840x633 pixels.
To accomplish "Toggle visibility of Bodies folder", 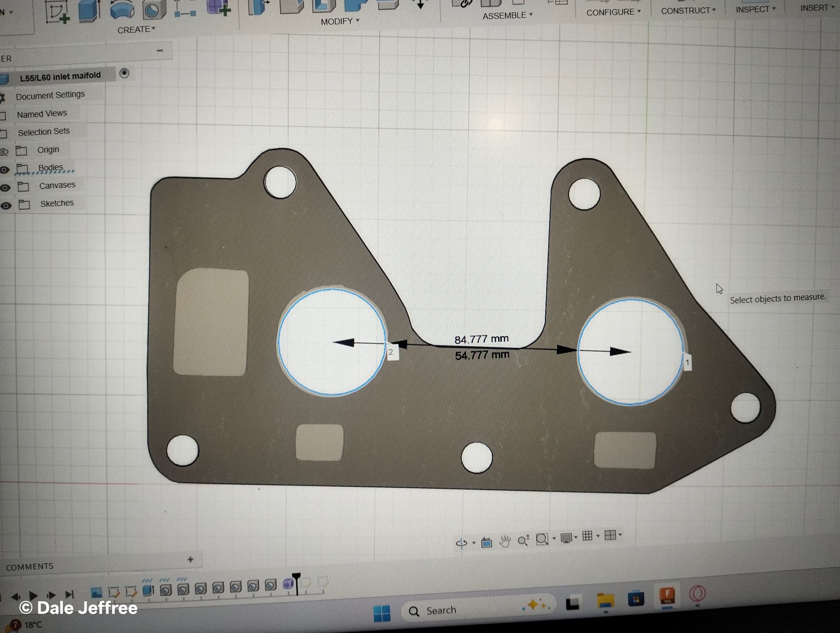I will point(5,170).
